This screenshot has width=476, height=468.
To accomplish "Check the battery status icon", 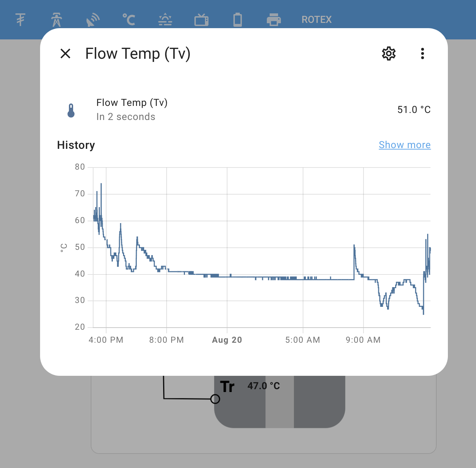I will pos(238,19).
